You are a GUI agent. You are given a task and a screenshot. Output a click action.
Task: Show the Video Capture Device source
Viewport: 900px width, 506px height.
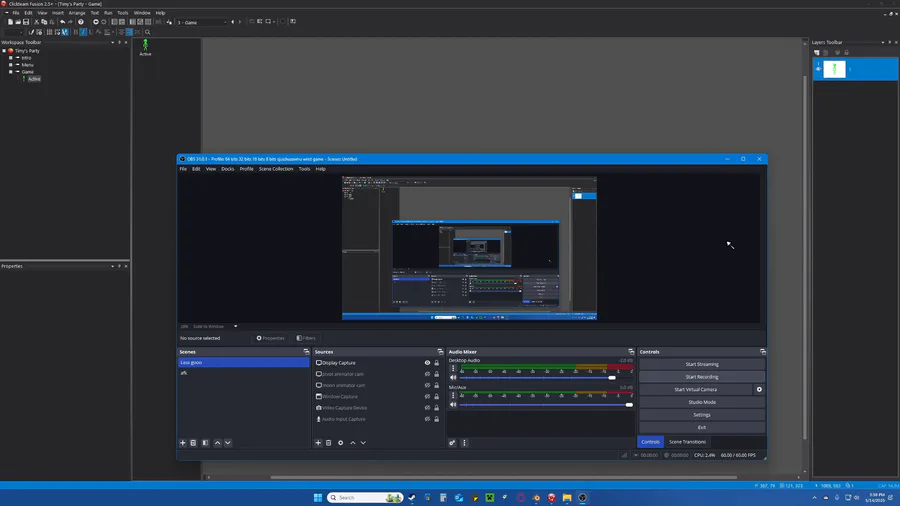pos(427,408)
